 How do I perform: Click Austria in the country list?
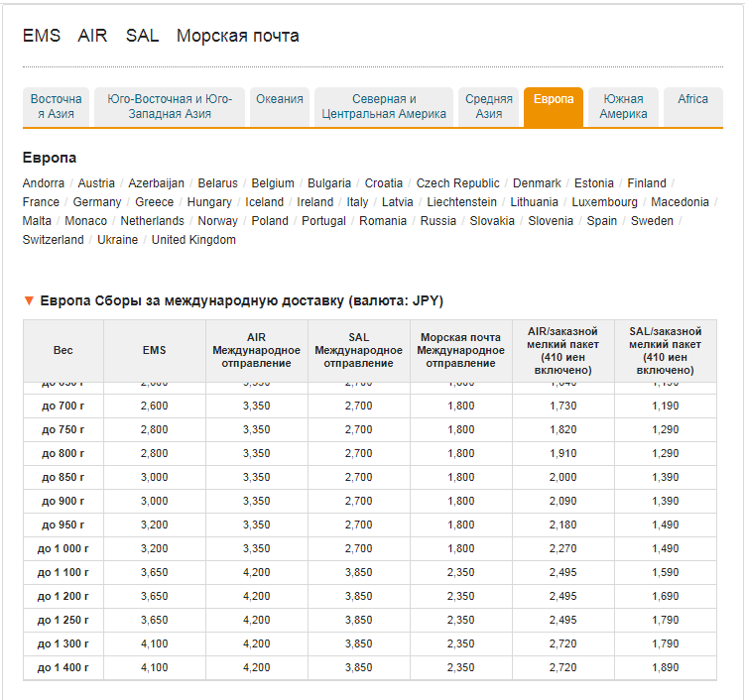pos(96,183)
